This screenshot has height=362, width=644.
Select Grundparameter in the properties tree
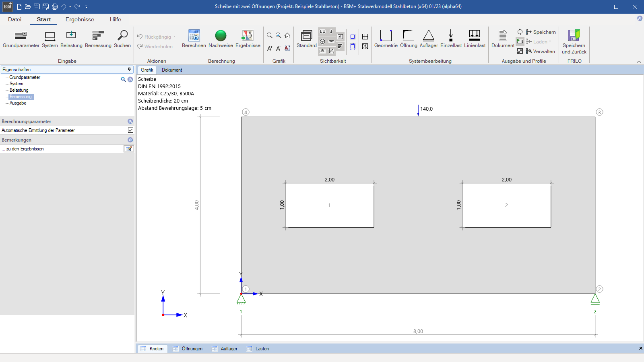pos(25,77)
